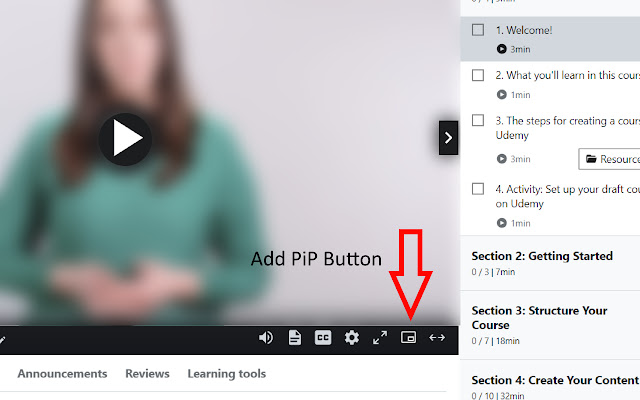The height and width of the screenshot is (400, 640).
Task: Click the play icon beside lecture 2's 1min
Action: tap(502, 95)
